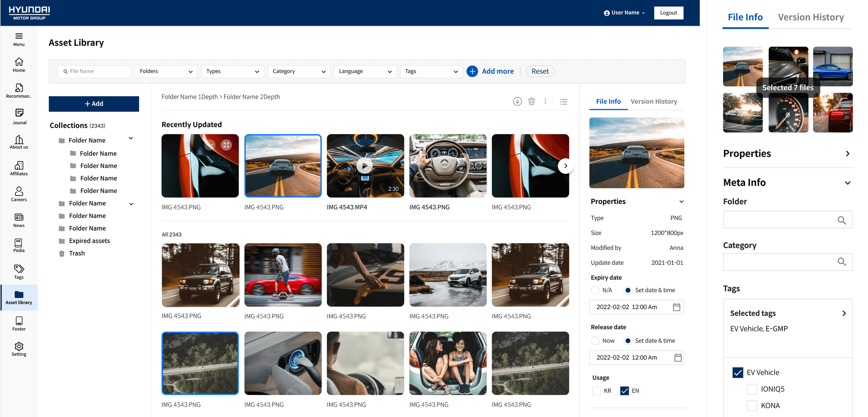Click the Reset filters button

(540, 71)
